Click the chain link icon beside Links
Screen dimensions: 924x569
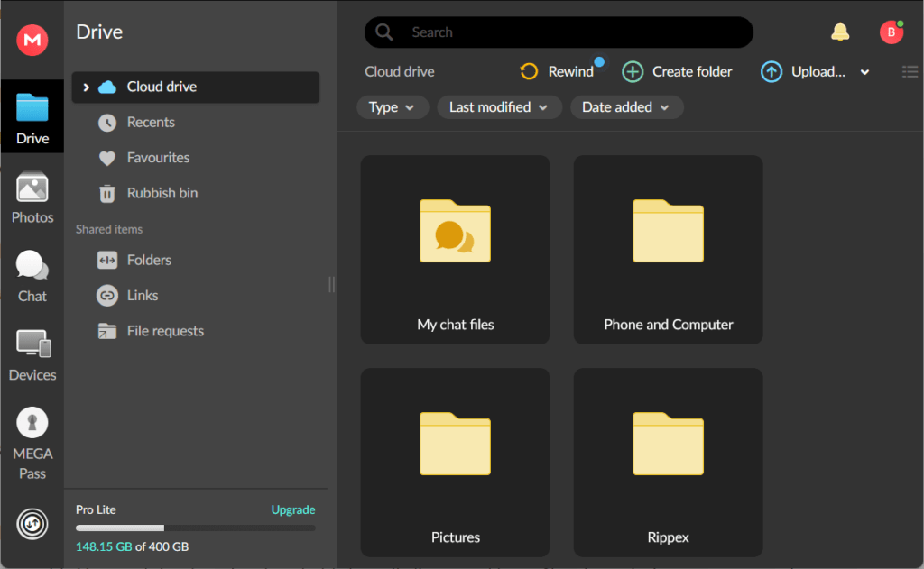tap(107, 295)
